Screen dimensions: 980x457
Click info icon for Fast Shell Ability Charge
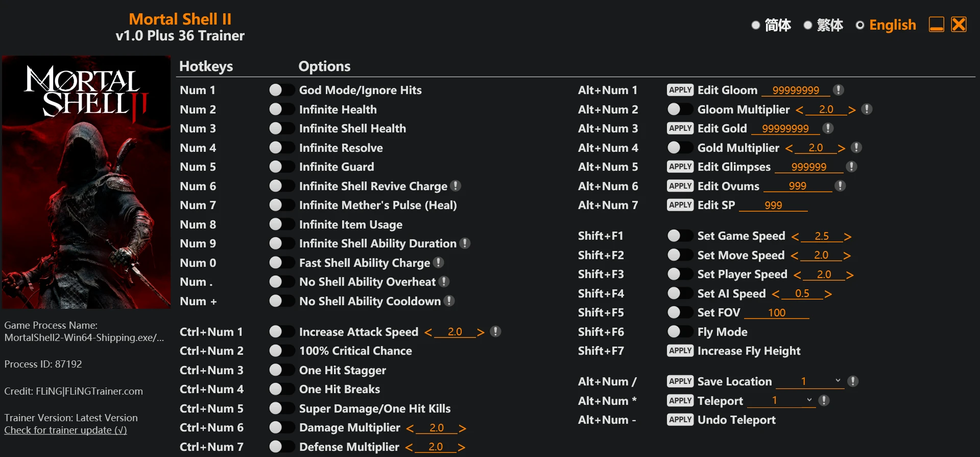click(x=438, y=262)
